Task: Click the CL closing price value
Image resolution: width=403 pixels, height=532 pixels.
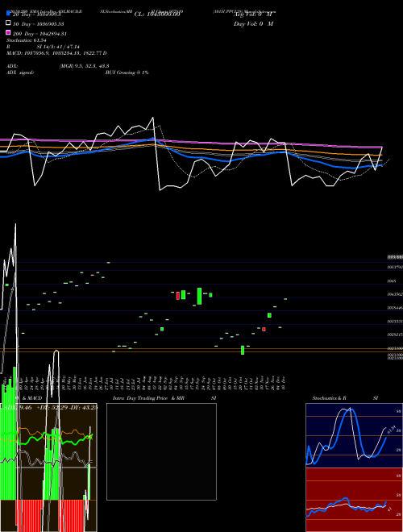Action: (x=156, y=15)
